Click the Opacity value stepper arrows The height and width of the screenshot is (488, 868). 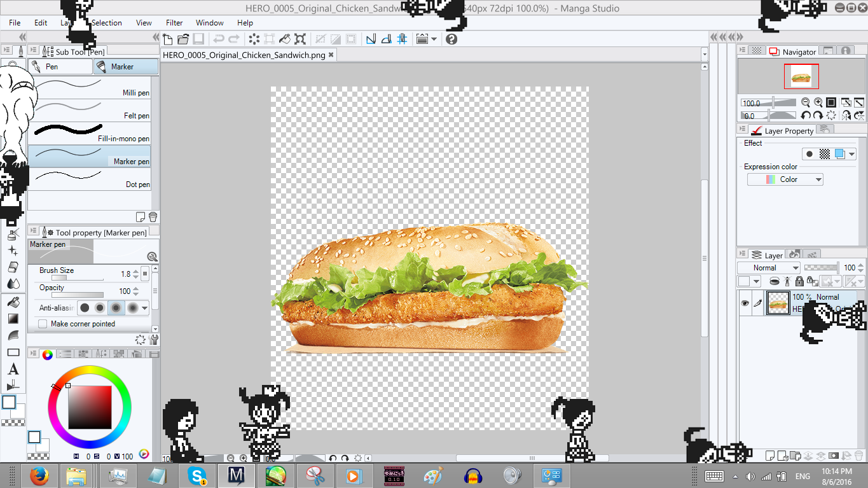click(135, 291)
